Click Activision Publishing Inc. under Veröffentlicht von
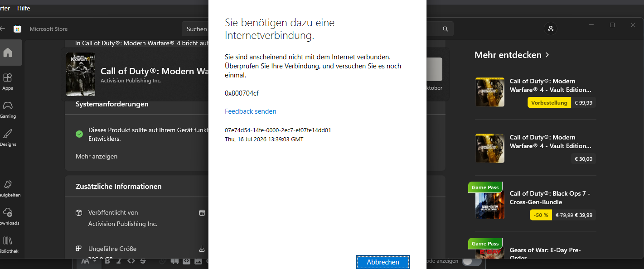644x269 pixels. coord(123,224)
